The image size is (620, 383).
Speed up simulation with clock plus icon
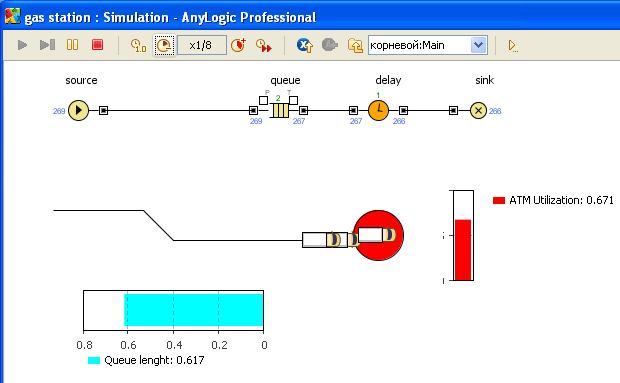point(238,45)
